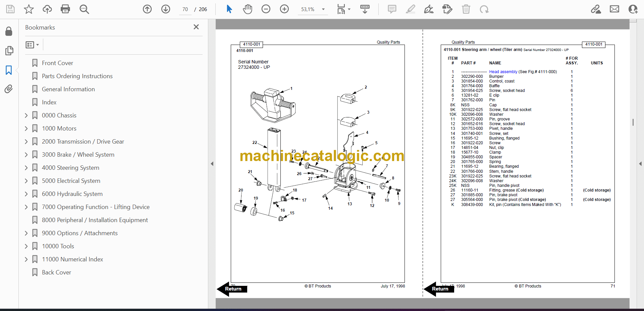This screenshot has height=311, width=644.
Task: Open the bookmark options menu
Action: [x=32, y=45]
